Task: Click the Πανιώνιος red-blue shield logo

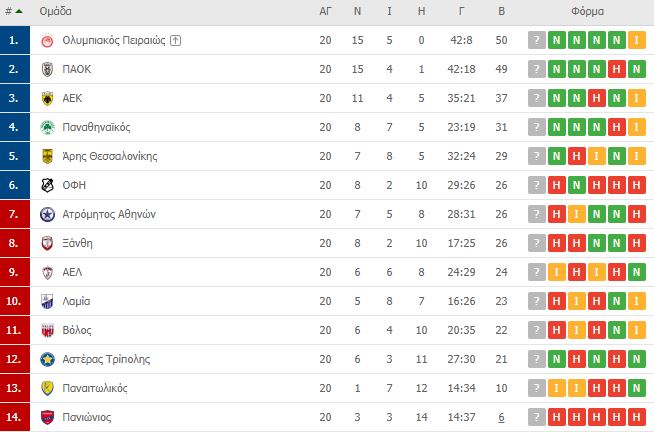Action: point(48,417)
